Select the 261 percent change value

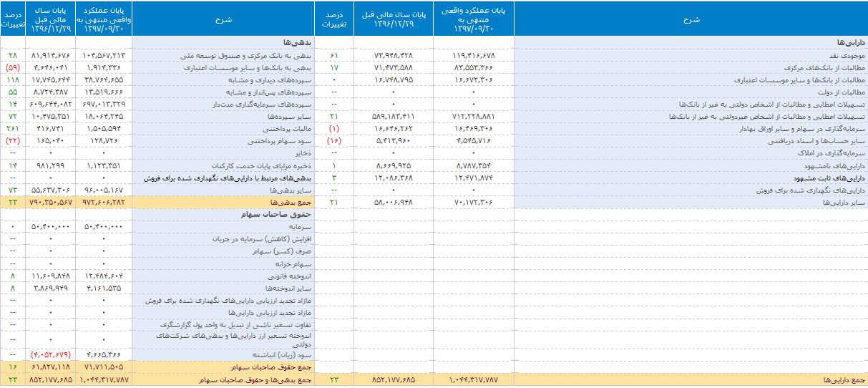point(13,129)
